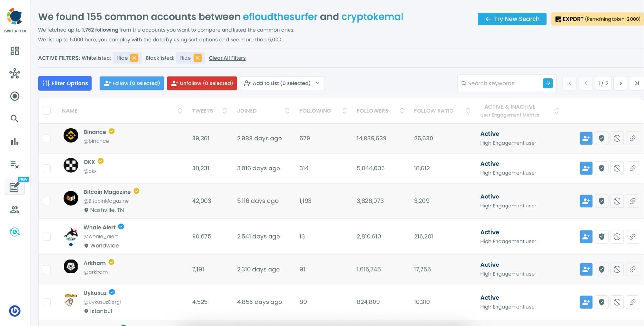644x326 pixels.
Task: Whitelist OKX via the shield icon
Action: [601, 168]
